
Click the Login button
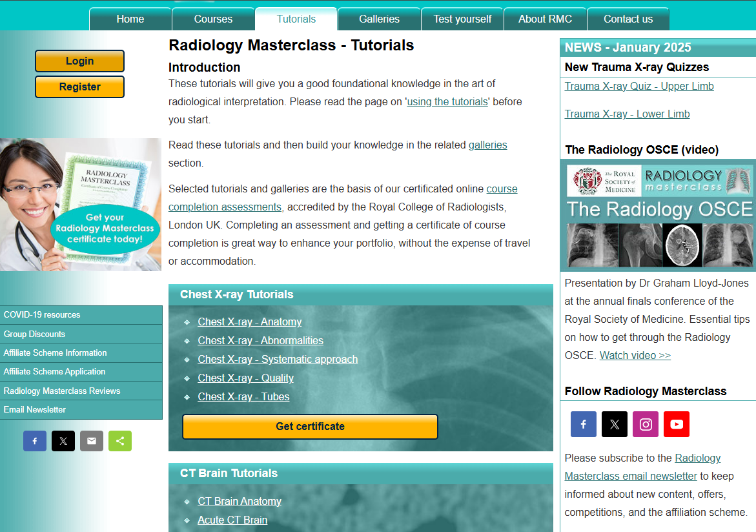(79, 61)
